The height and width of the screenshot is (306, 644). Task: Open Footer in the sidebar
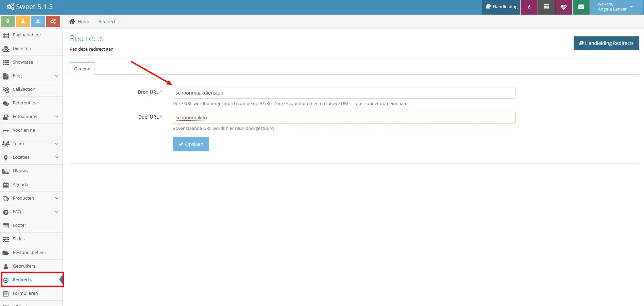31,225
